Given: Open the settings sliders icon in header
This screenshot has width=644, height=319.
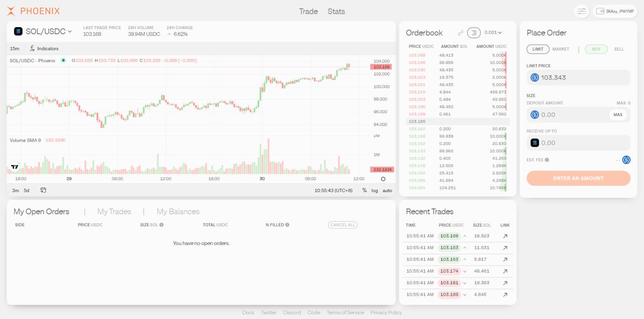Looking at the screenshot, I should click(581, 11).
